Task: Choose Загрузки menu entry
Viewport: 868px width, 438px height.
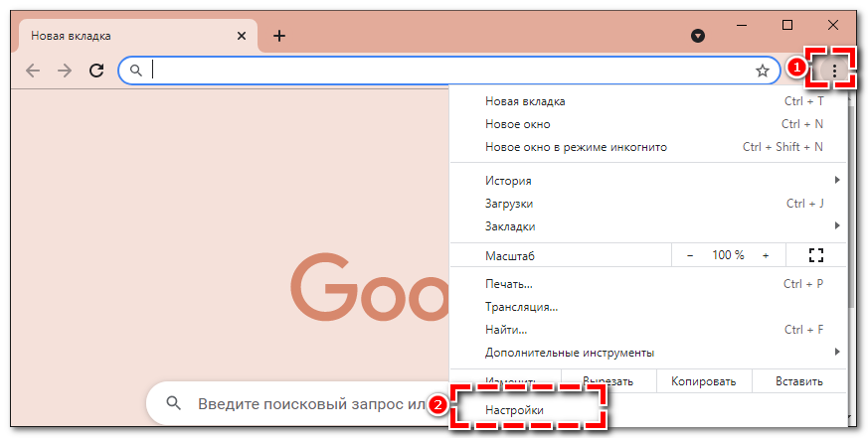Action: coord(509,204)
